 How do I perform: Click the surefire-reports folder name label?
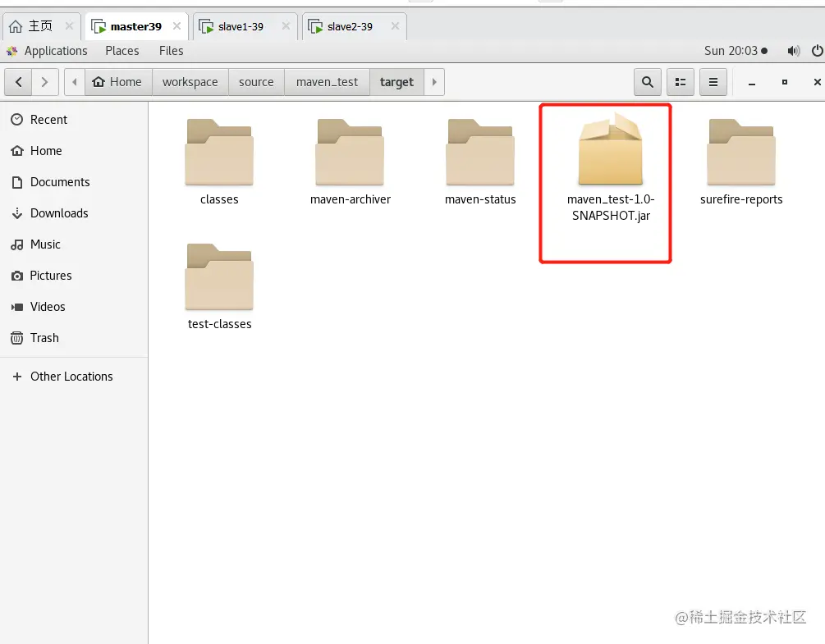pos(741,199)
